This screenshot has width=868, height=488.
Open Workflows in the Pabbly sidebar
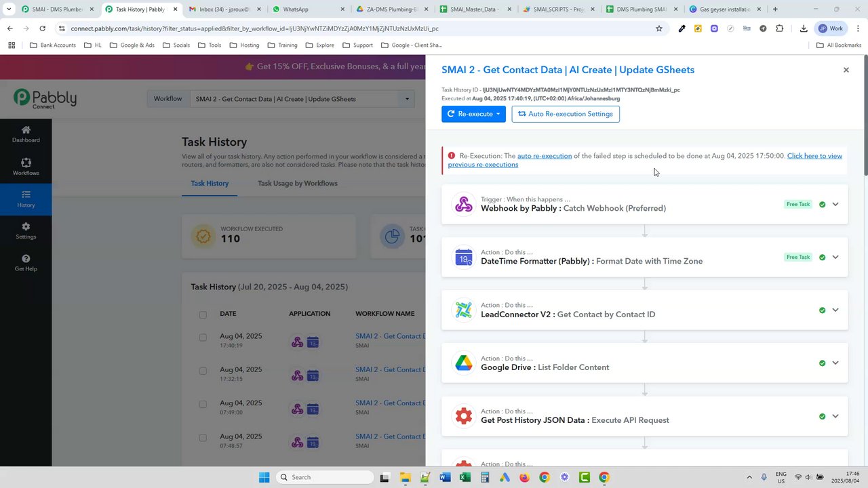click(26, 167)
